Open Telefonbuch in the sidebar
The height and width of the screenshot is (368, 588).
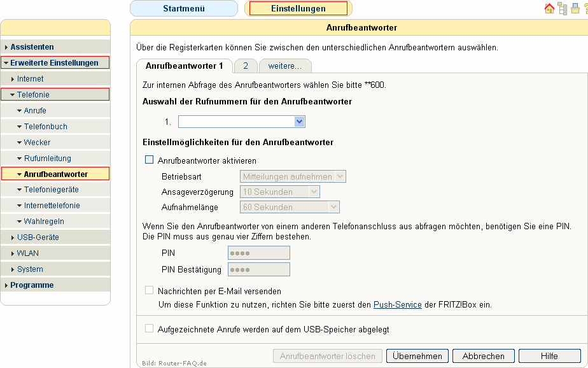55,127
